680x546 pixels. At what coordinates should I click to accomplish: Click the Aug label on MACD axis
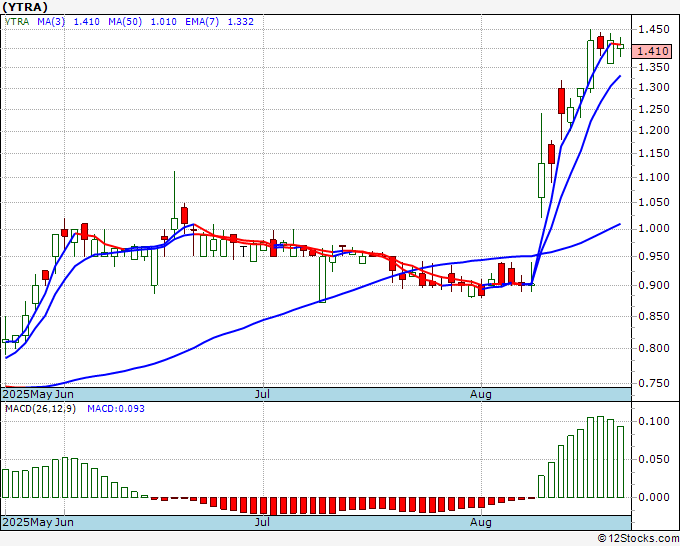coord(481,522)
